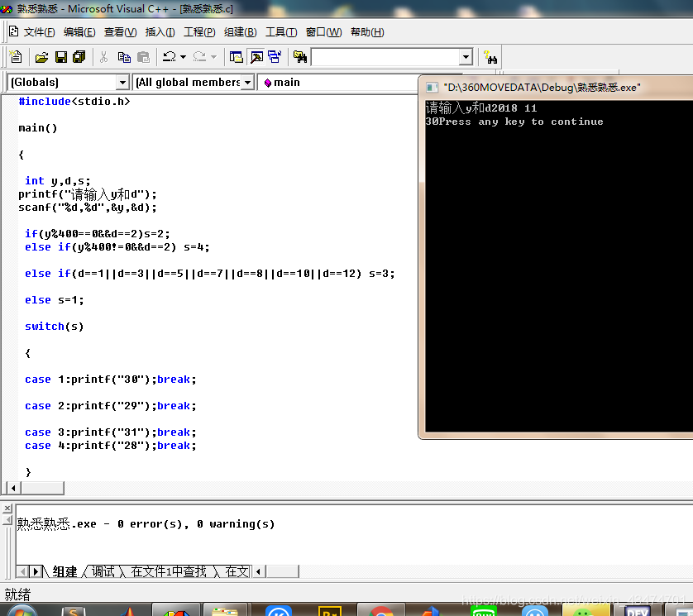This screenshot has height=616, width=693.
Task: Open the 查看(V) menu
Action: [120, 32]
